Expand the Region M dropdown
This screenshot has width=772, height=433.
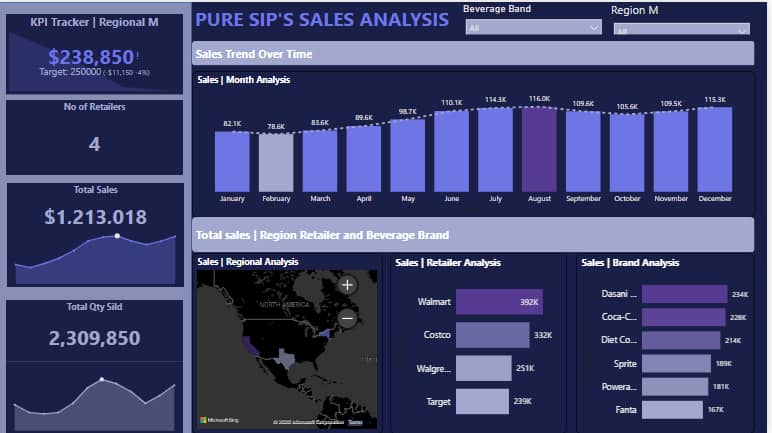681,30
